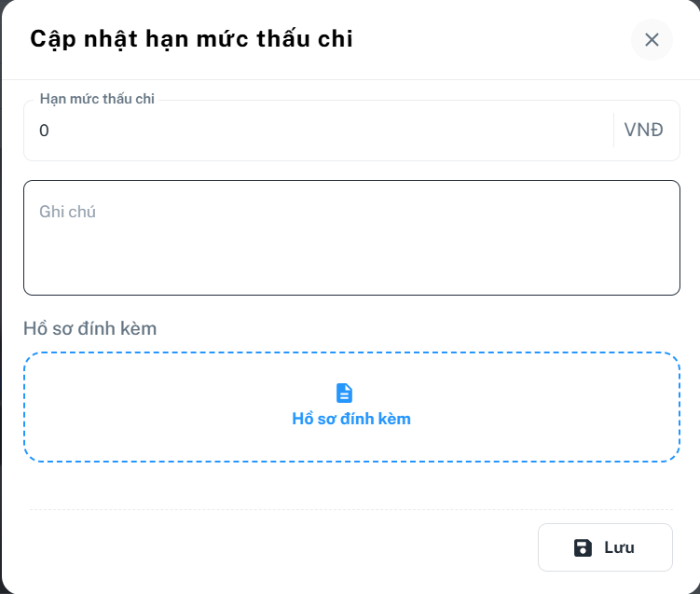Click the gray 'Hồ sơ đính kèm' section heading
The image size is (700, 594).
pyautogui.click(x=89, y=328)
